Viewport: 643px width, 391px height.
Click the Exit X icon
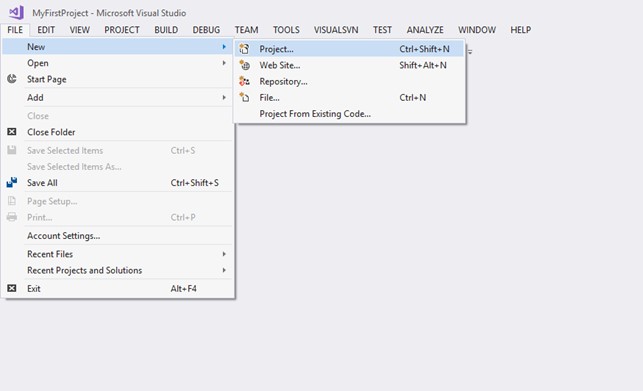tap(12, 288)
